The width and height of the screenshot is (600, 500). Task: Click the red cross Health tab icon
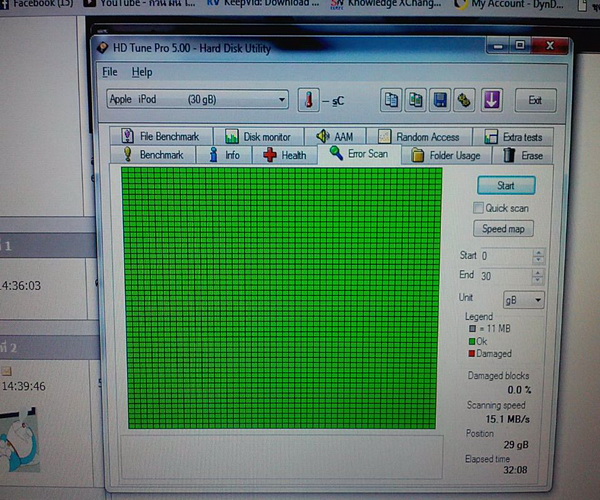click(270, 155)
